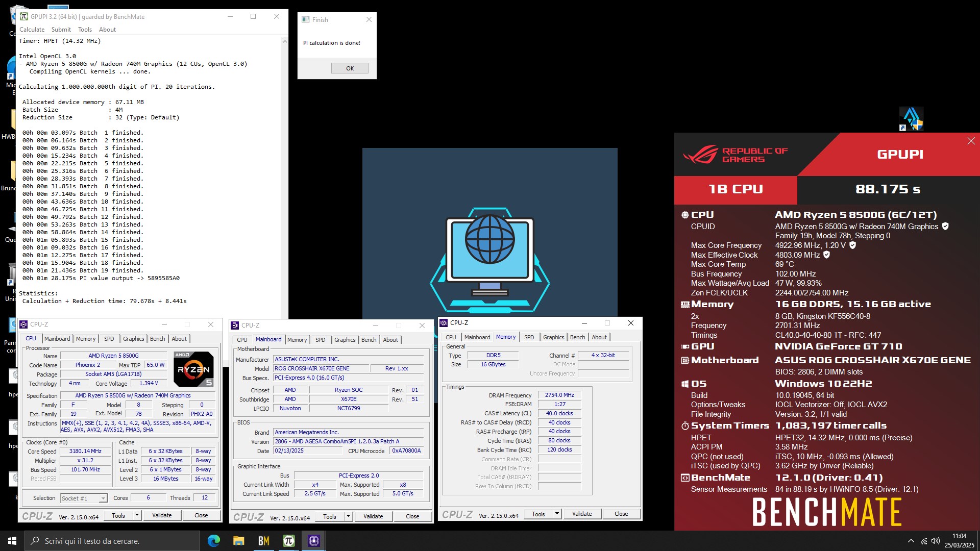
Task: Open CPU-Z taskbar icon
Action: (x=313, y=541)
